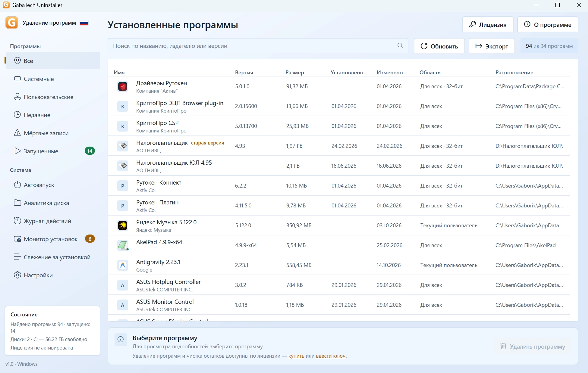Open the Системные category
This screenshot has width=588, height=373.
tap(53, 79)
